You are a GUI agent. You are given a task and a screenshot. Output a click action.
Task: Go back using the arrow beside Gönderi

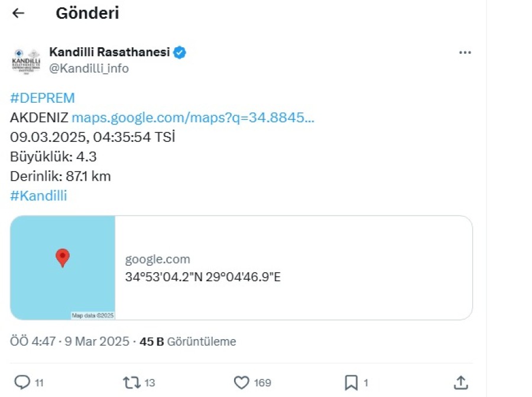tap(18, 13)
